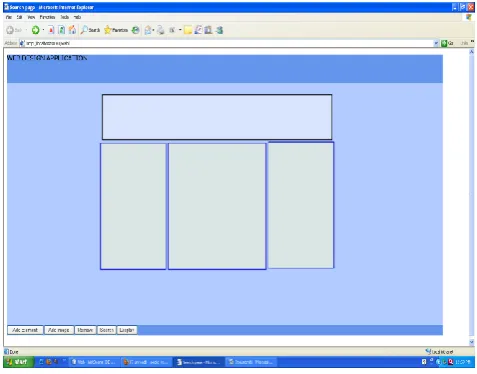Click the History globe toolbar icon

coord(135,30)
